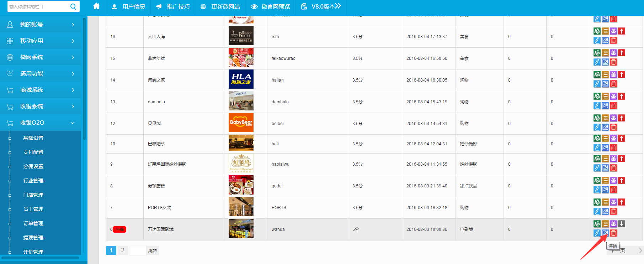The image size is (644, 264).
Task: Open the 用户信息 top menu item
Action: pyautogui.click(x=129, y=7)
